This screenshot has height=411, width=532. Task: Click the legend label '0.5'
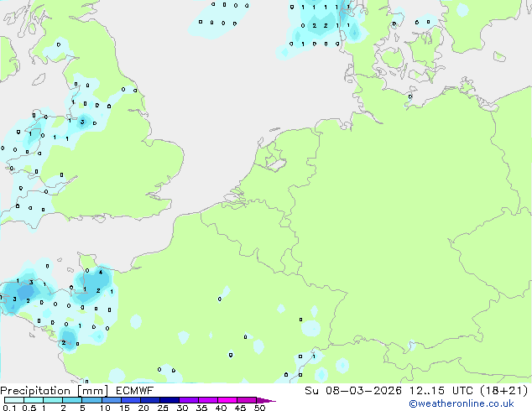(29, 408)
